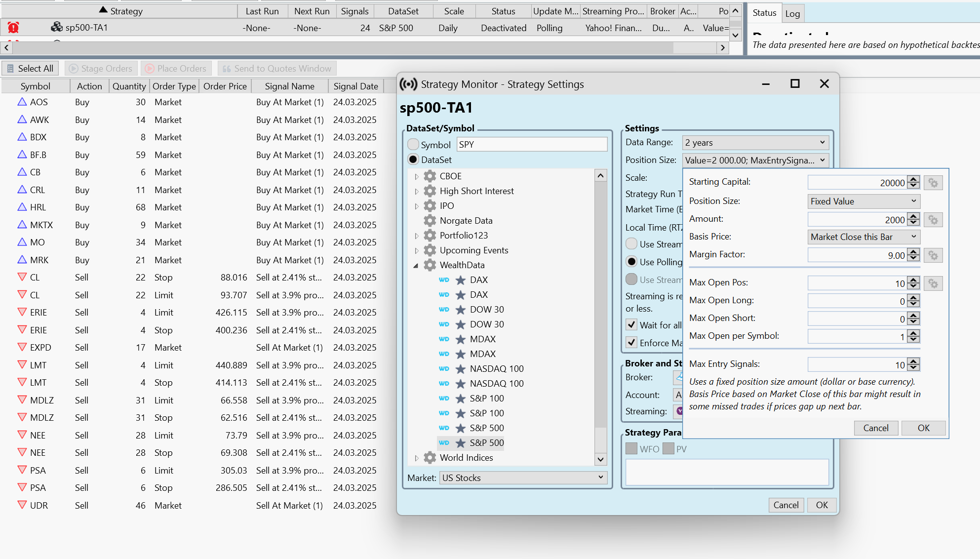
Task: Select the Symbol radio button
Action: (413, 145)
